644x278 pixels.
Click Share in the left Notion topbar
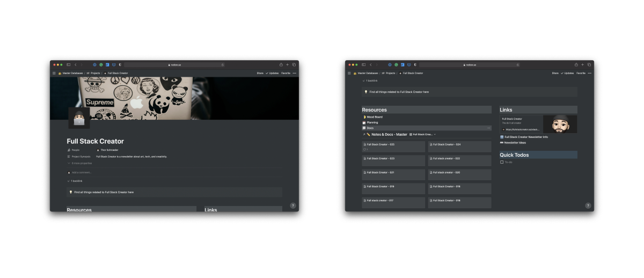(x=260, y=73)
